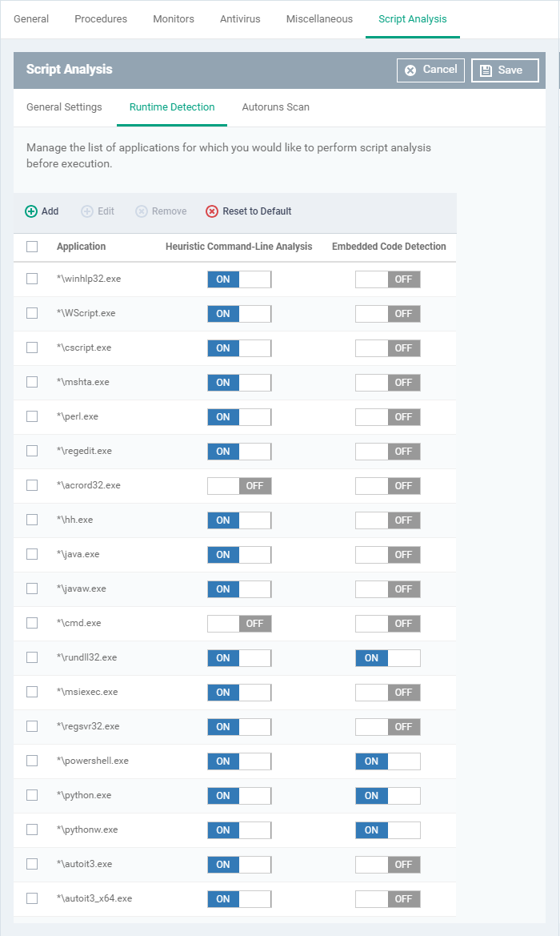Open the Monitors tab

click(x=174, y=19)
